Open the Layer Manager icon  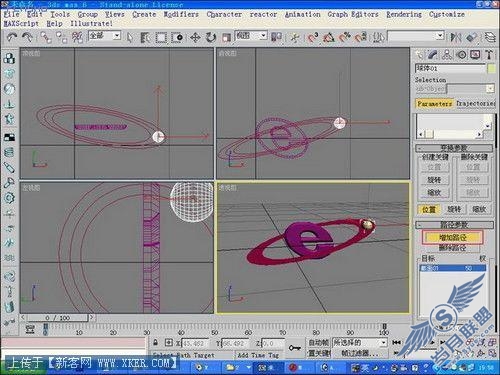490,37
